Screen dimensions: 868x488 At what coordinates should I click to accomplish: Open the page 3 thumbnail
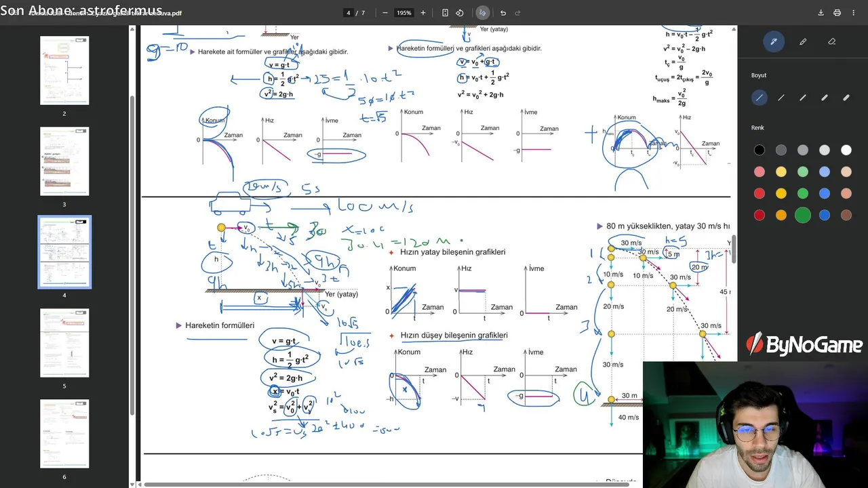(x=64, y=161)
